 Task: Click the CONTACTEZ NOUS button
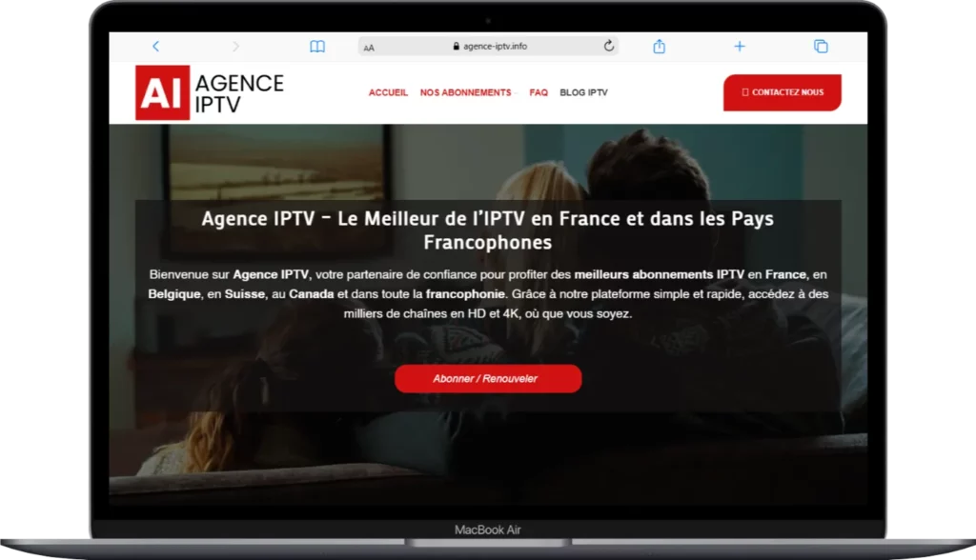[x=782, y=92]
